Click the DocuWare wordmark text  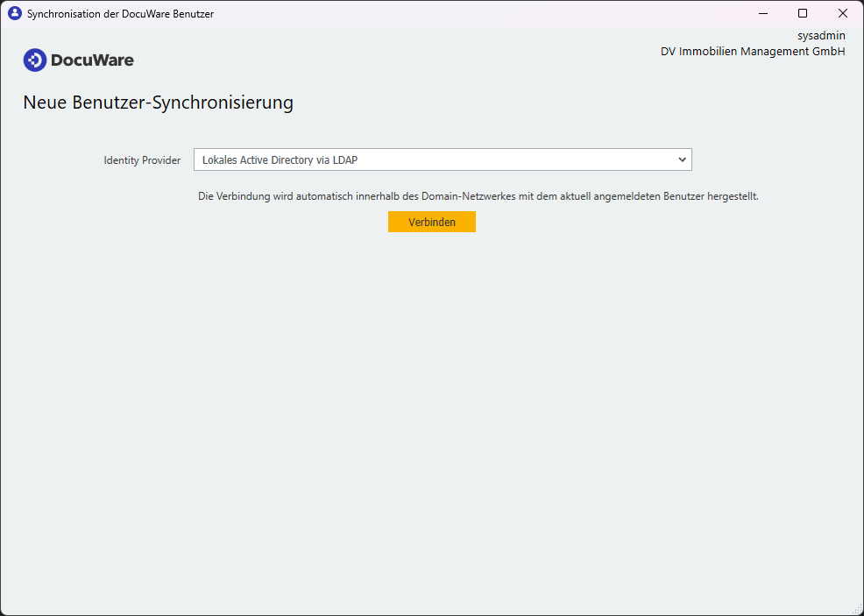pos(92,60)
